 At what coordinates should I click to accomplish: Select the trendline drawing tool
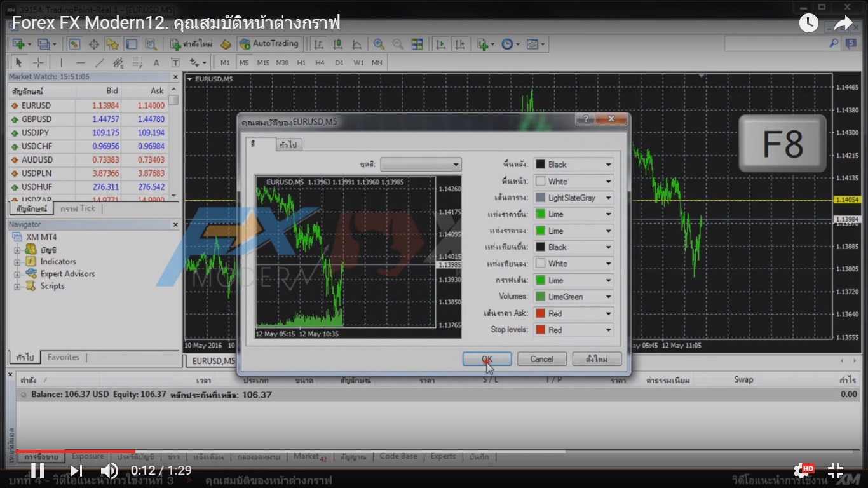[x=99, y=62]
